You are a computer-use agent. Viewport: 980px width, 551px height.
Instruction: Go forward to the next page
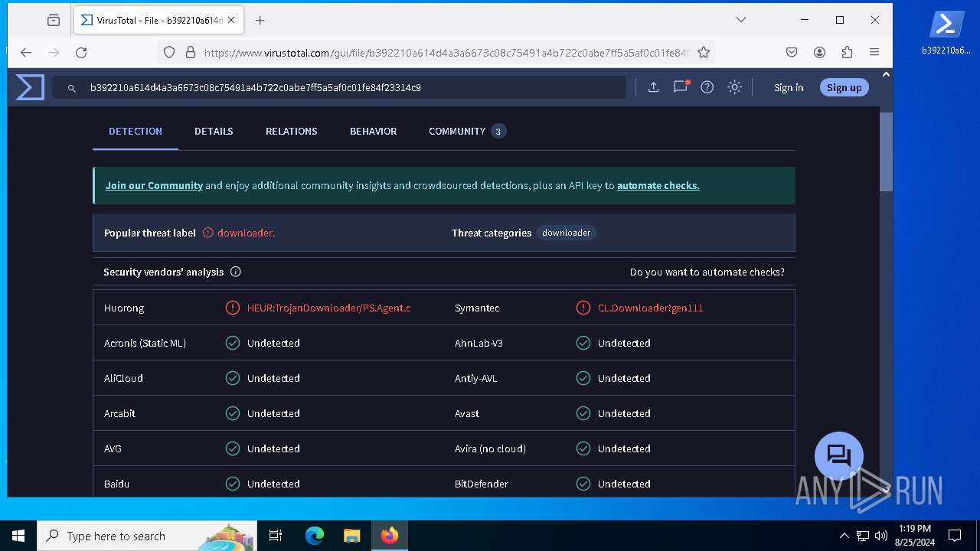pos(54,53)
